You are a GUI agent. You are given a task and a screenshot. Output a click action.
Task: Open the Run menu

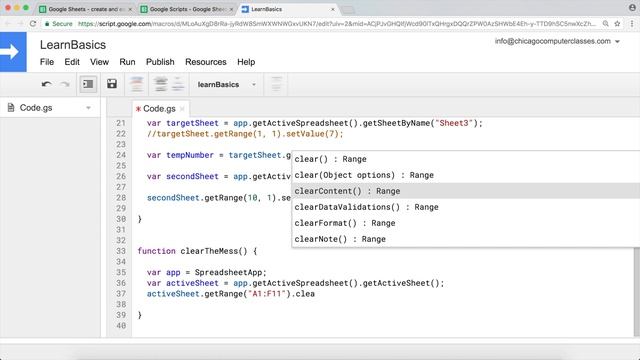click(x=127, y=62)
